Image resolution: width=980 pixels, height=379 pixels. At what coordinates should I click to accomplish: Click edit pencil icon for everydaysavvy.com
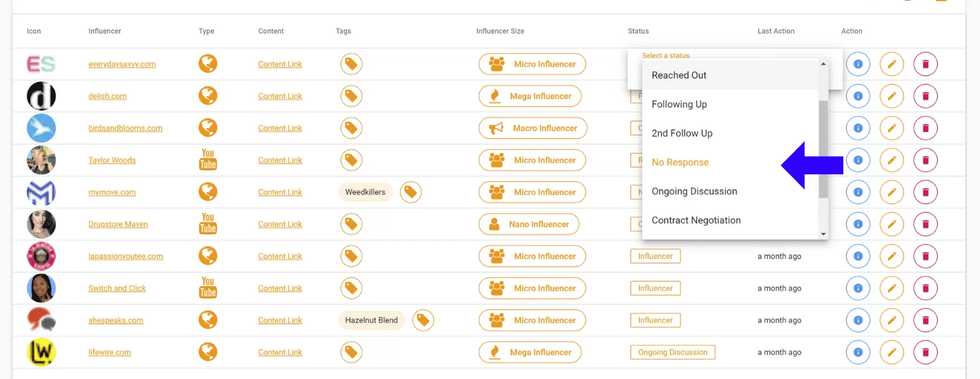click(891, 64)
